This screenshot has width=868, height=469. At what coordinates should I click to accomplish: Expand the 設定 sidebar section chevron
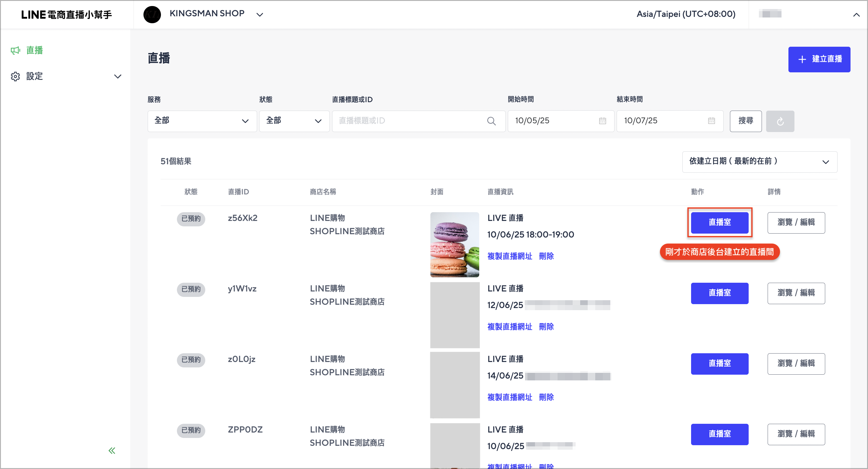pos(118,77)
